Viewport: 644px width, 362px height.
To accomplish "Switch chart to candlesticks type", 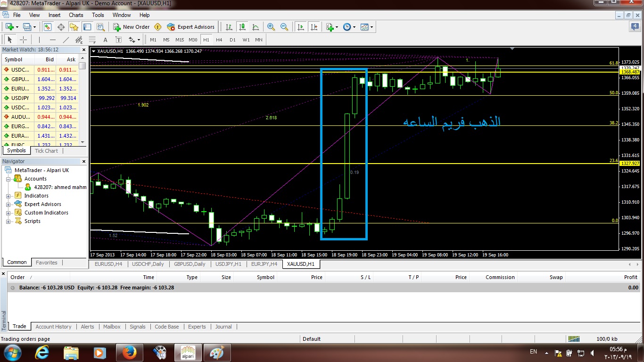I will (242, 27).
